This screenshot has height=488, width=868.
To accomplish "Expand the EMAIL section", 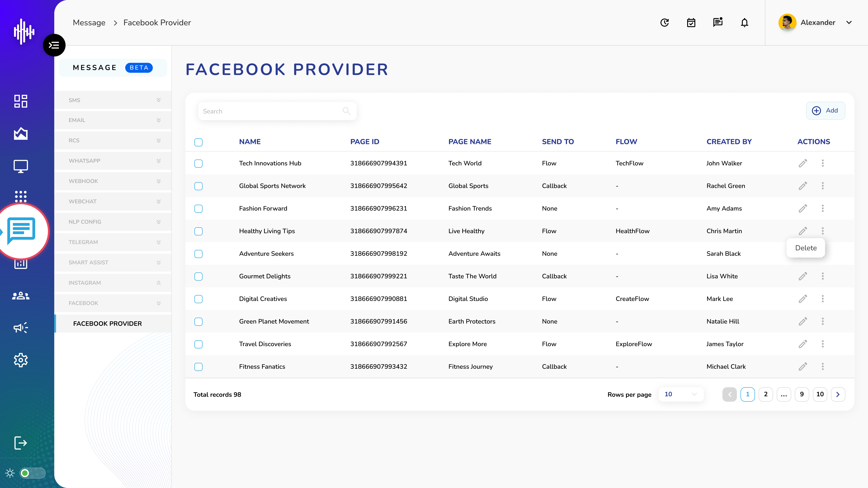I will click(x=113, y=120).
